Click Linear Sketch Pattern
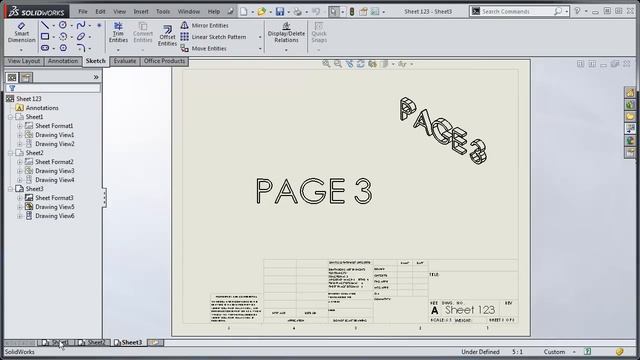 [213, 37]
